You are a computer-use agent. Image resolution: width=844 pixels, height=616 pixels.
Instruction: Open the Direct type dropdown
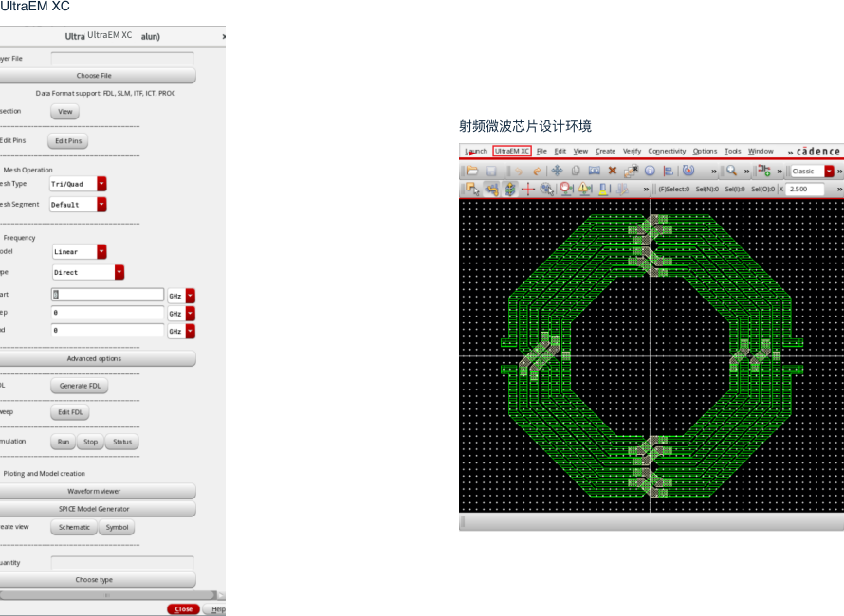(x=119, y=272)
